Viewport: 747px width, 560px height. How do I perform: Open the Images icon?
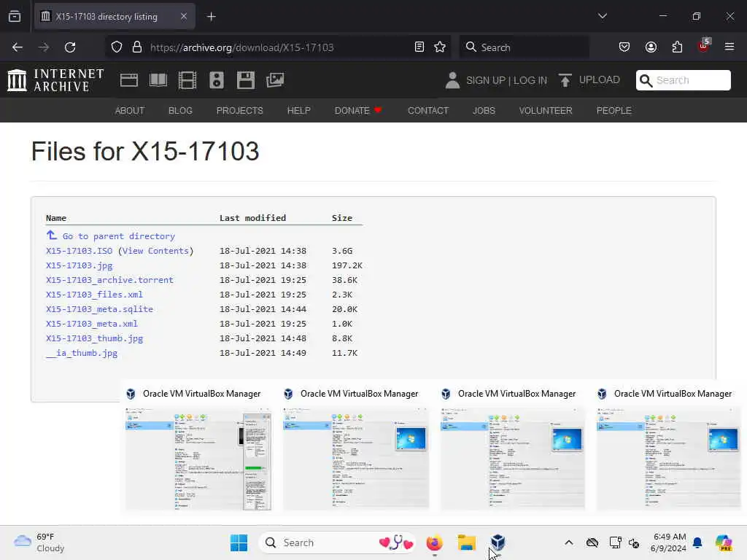275,80
